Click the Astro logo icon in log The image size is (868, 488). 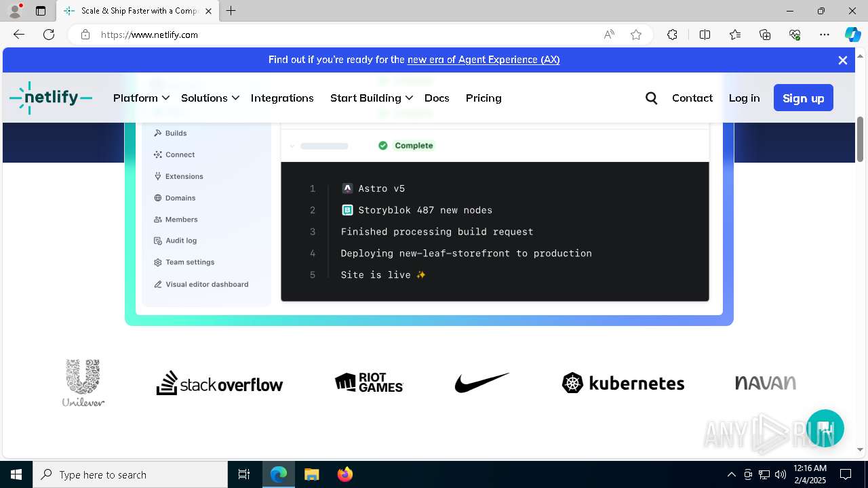coord(347,188)
